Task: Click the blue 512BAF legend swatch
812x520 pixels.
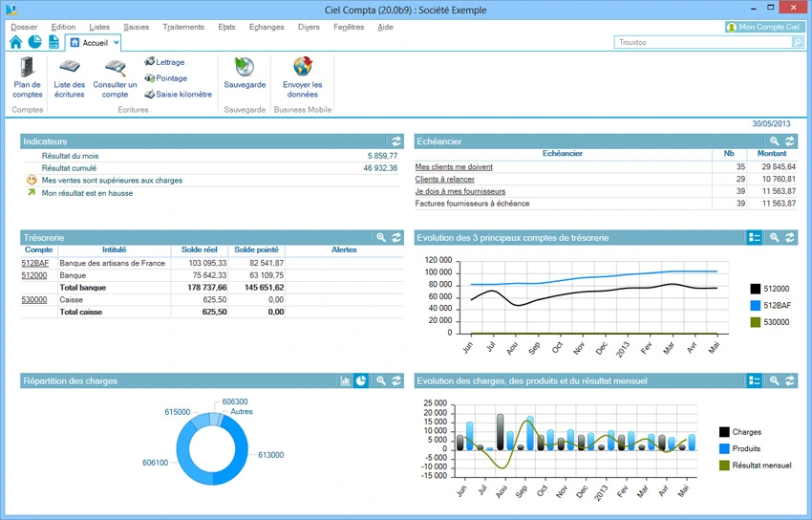Action: coord(756,306)
